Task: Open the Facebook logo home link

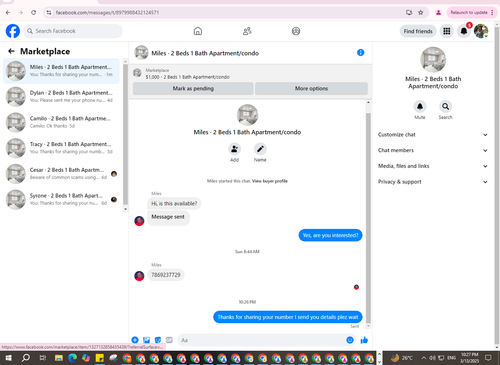Action: [13, 31]
